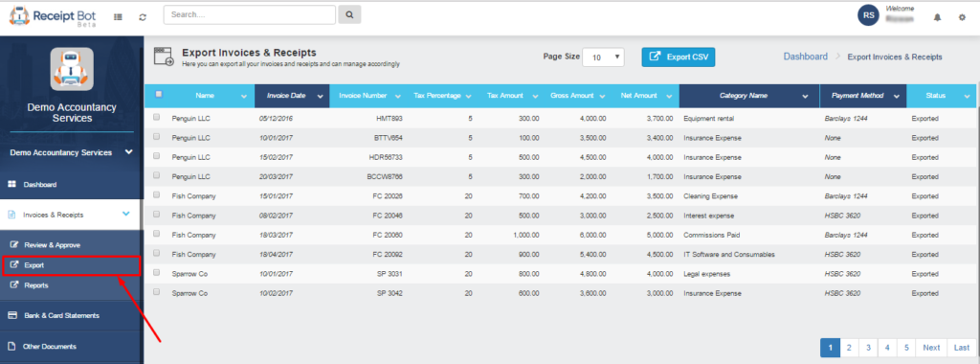Check the Fish Company FC 20060 checkbox
This screenshot has height=364, width=980.
point(157,234)
